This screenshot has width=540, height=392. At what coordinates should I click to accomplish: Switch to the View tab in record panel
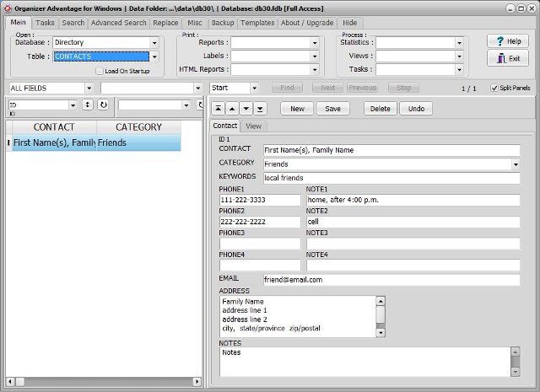253,126
